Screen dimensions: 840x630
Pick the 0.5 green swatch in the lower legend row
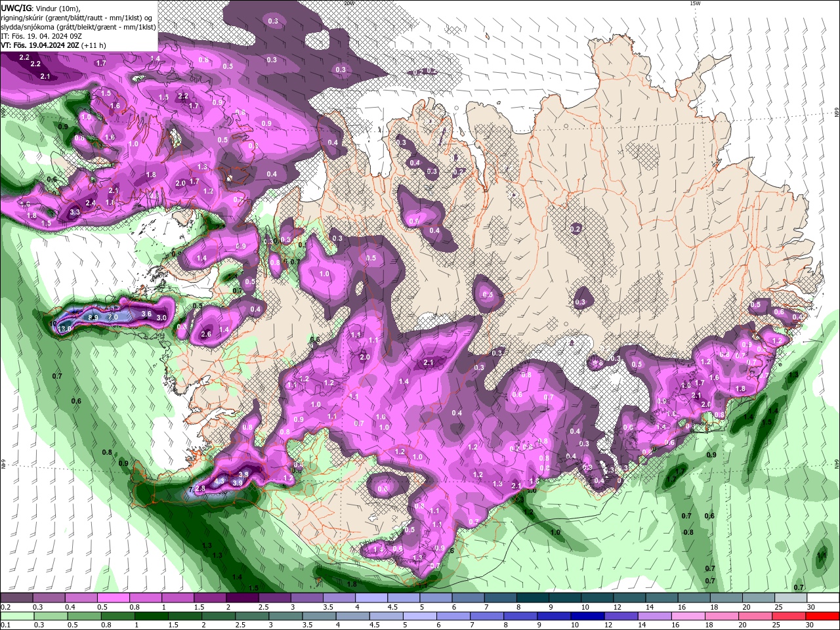point(84,616)
